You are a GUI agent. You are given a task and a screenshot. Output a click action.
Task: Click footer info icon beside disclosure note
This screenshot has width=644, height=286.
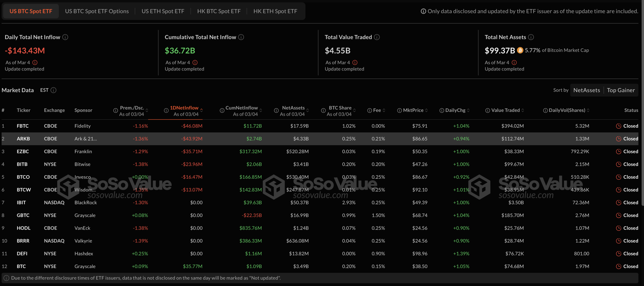(6, 278)
